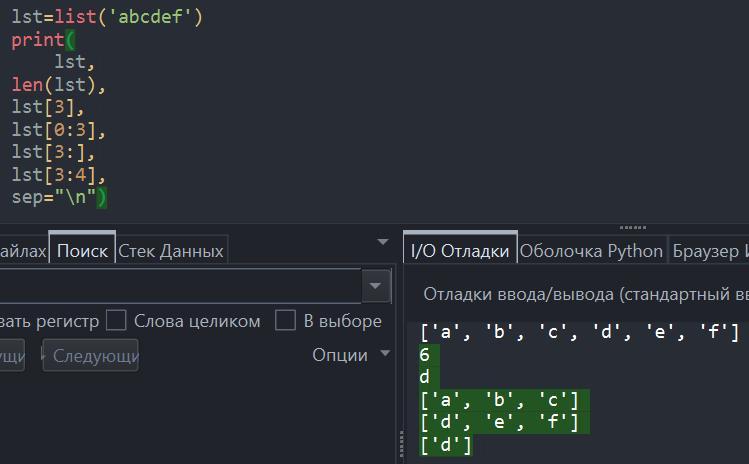Toggle the Слова целиком checkbox
Screen dimensions: 749x464
[116, 320]
